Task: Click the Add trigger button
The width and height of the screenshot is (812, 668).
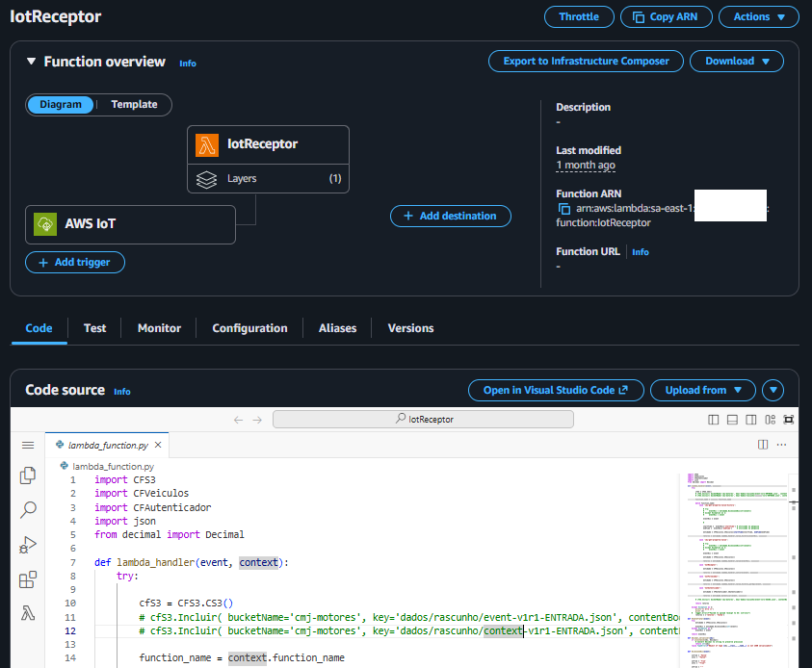Action: click(75, 262)
